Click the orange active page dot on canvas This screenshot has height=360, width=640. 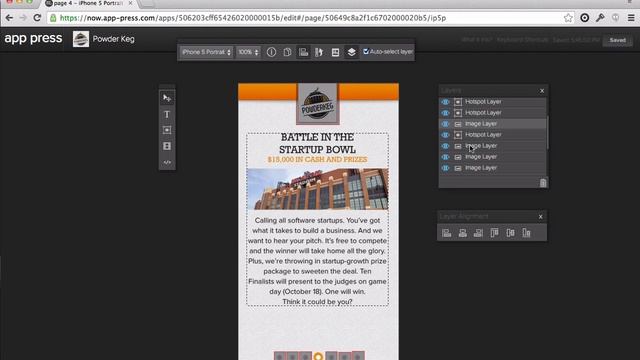[x=318, y=356]
